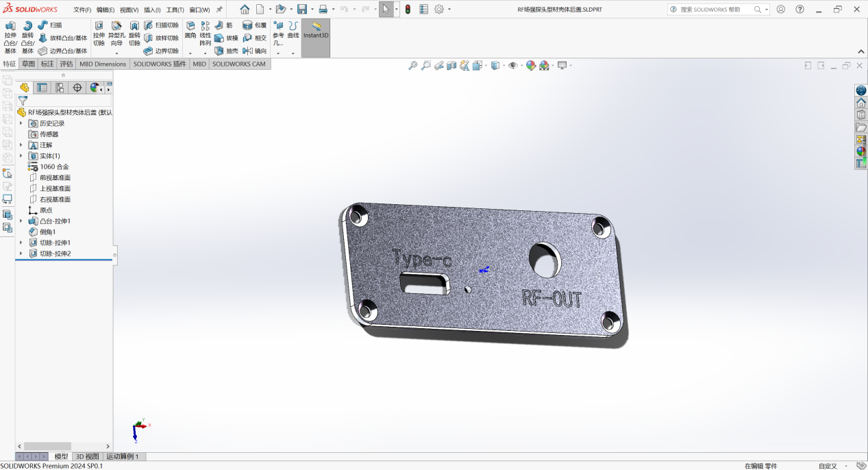
Task: Choose Boundary Boss/Base (边界凸台/基体)
Action: click(x=63, y=51)
